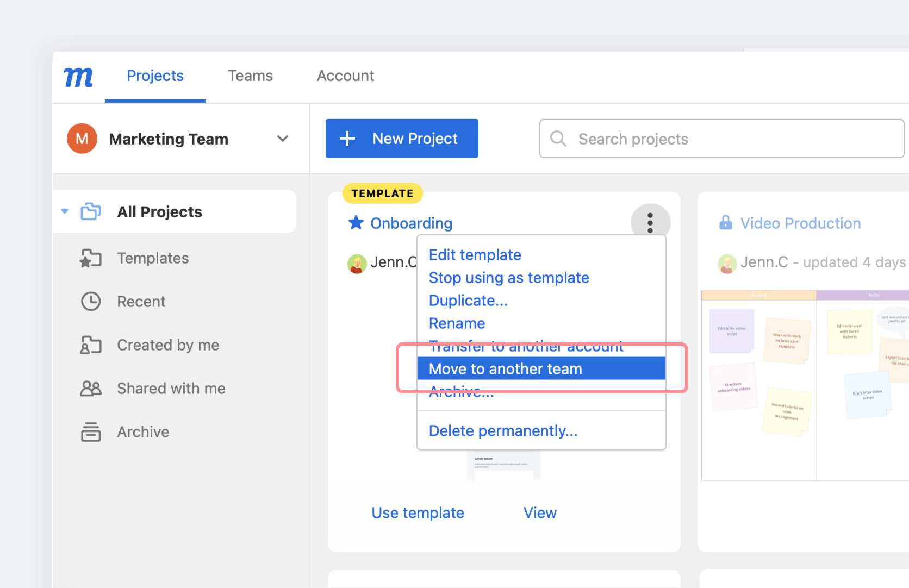The width and height of the screenshot is (909, 588).
Task: Click the three-dot menu on Onboarding card
Action: click(x=650, y=223)
